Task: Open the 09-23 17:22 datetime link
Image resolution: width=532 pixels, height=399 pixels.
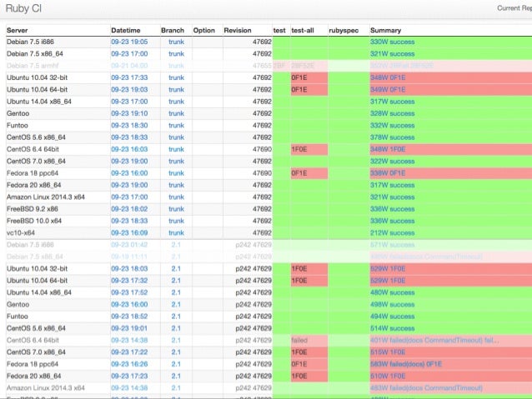Action: (129, 352)
